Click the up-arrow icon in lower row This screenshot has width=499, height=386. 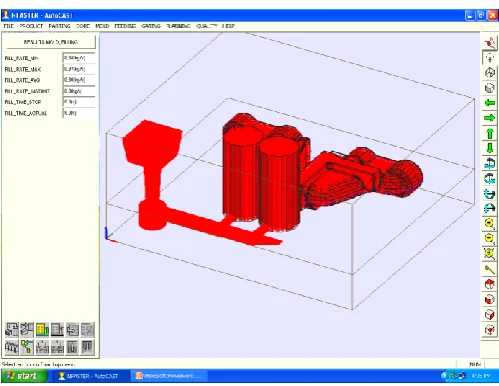point(72,347)
